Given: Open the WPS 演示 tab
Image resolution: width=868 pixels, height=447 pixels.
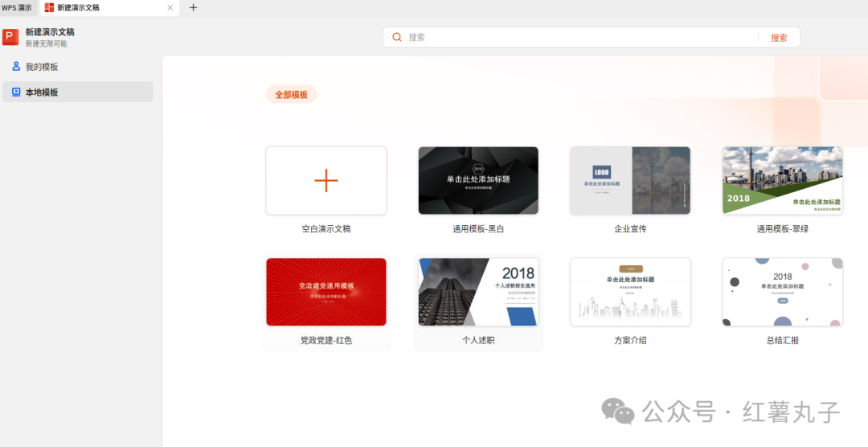Looking at the screenshot, I should coord(17,8).
